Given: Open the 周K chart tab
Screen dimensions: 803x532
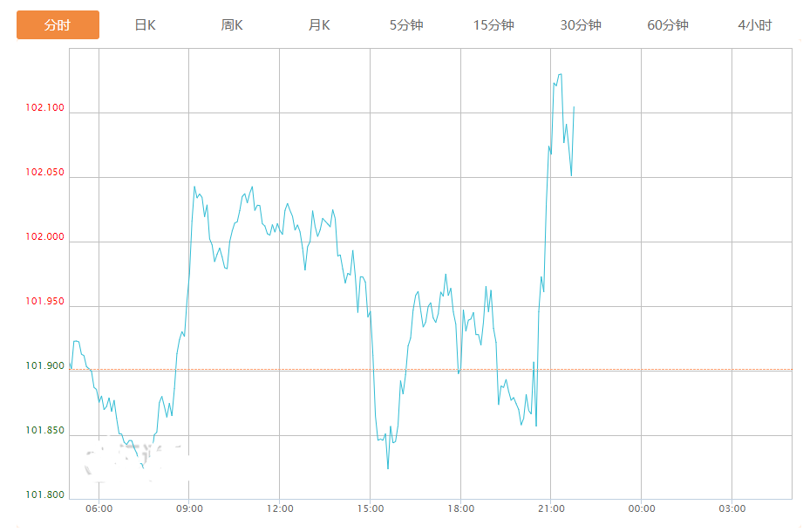Looking at the screenshot, I should [232, 25].
